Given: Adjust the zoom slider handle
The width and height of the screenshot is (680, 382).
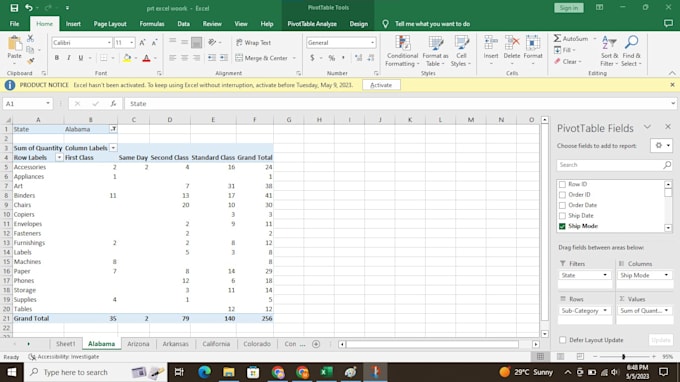Looking at the screenshot, I should (624, 356).
